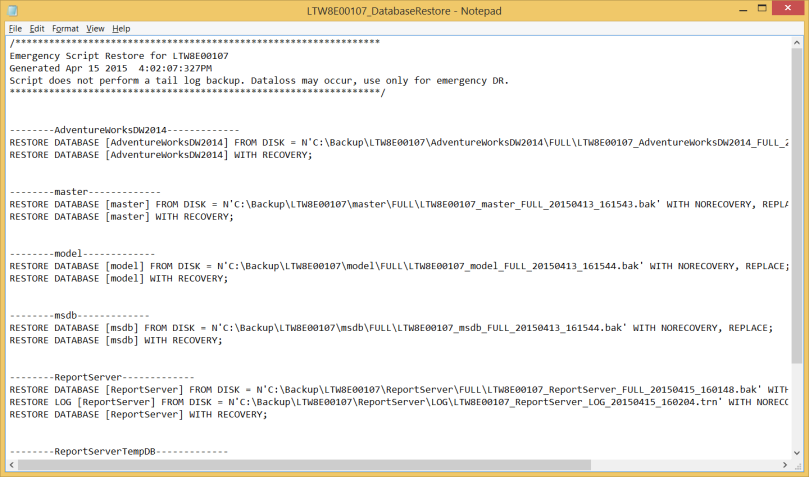Click the 'Script does not perform a tail log backup' line
Screen dimensions: 809x477
259,80
